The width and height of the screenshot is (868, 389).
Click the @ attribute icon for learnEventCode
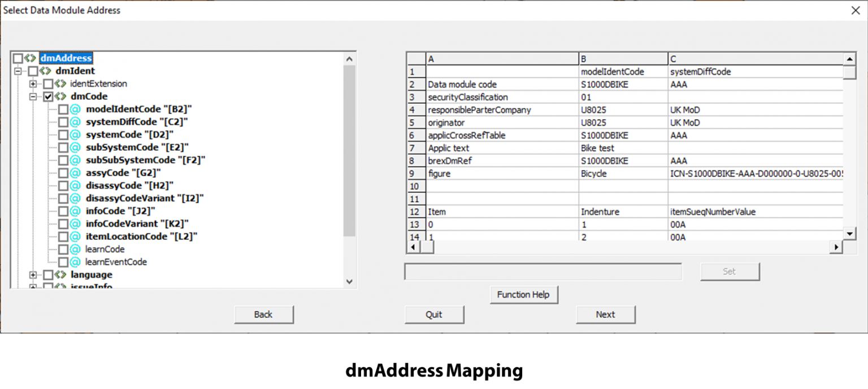[x=75, y=262]
